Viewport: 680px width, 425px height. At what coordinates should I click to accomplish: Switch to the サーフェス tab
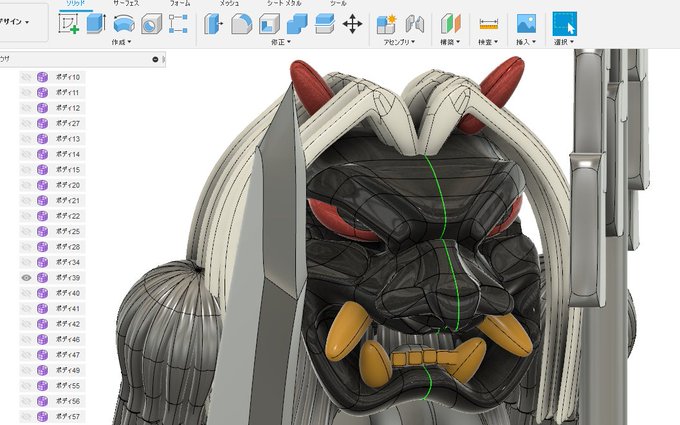click(126, 3)
